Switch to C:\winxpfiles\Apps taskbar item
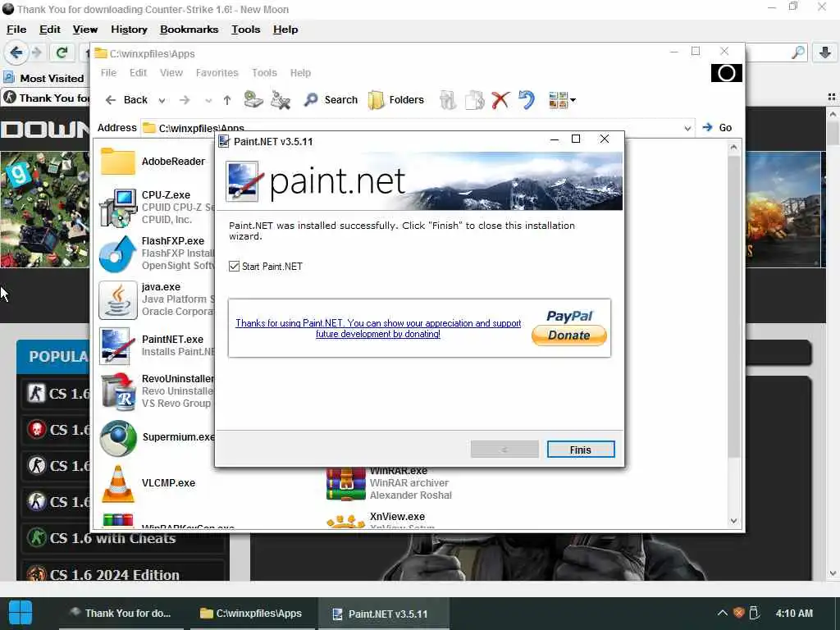The width and height of the screenshot is (840, 630). pyautogui.click(x=251, y=614)
